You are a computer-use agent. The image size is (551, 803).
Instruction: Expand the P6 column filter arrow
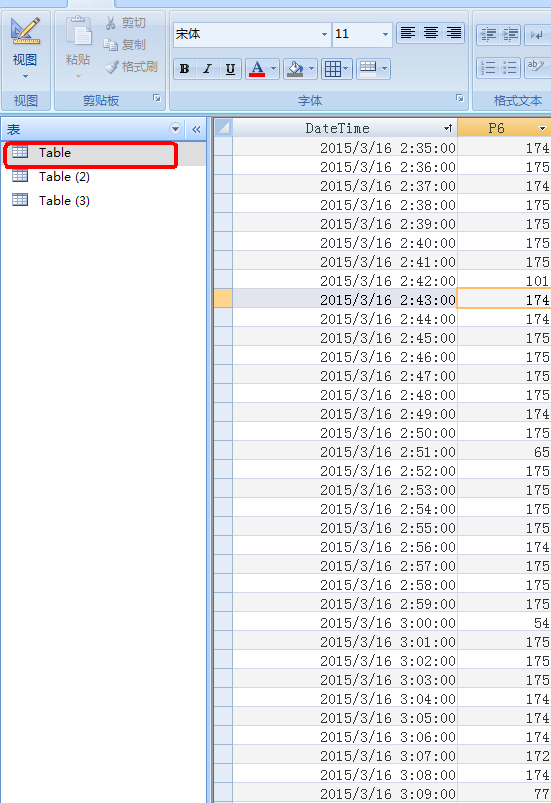(x=542, y=129)
